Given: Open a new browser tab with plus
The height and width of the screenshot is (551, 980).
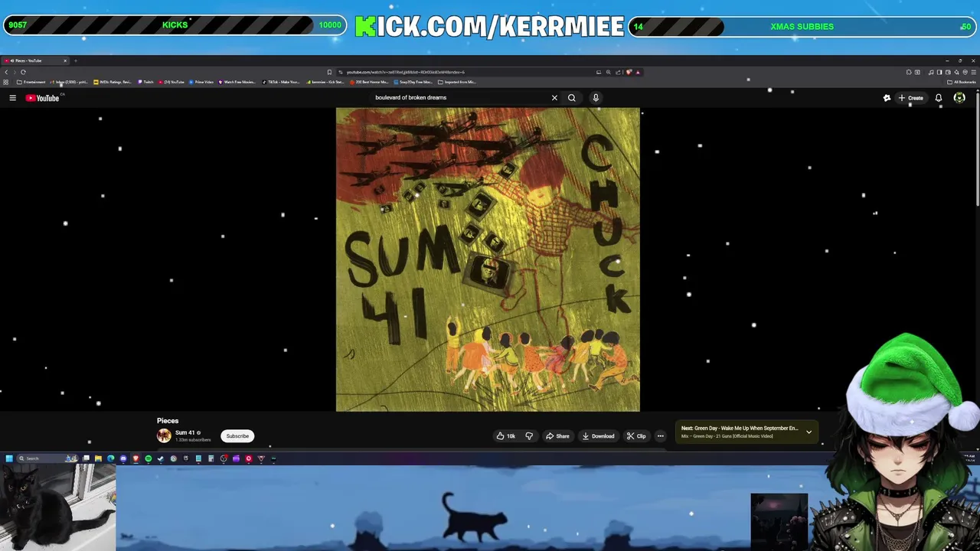Looking at the screenshot, I should (76, 60).
